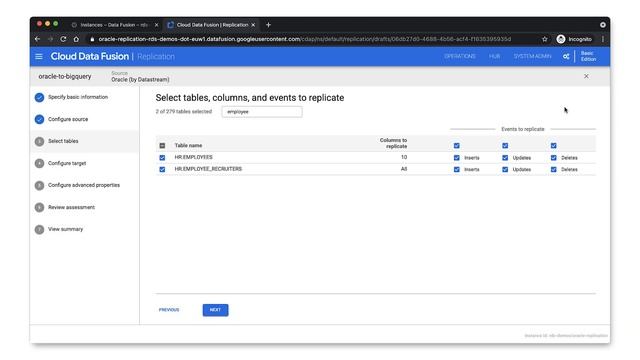Click the Next button

(x=216, y=310)
